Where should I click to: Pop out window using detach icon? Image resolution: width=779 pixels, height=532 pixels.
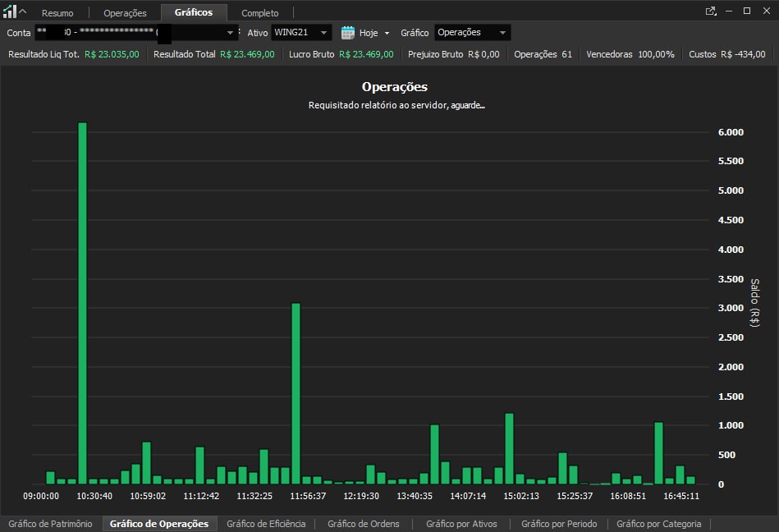[x=711, y=11]
